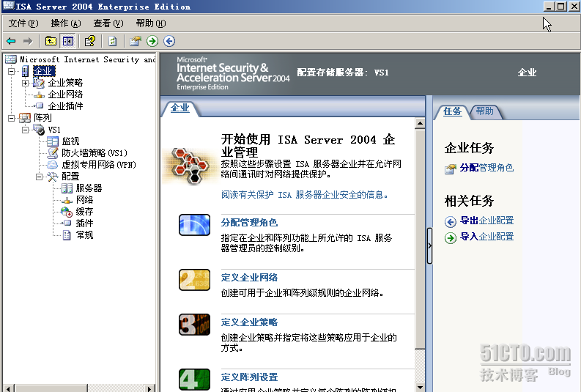Collapse the 阵列 tree node

[x=12, y=118]
